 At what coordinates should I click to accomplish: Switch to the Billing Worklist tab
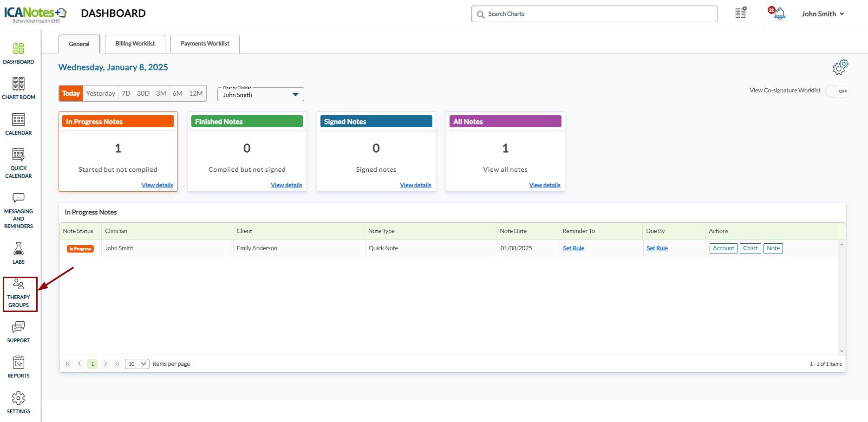pos(135,44)
